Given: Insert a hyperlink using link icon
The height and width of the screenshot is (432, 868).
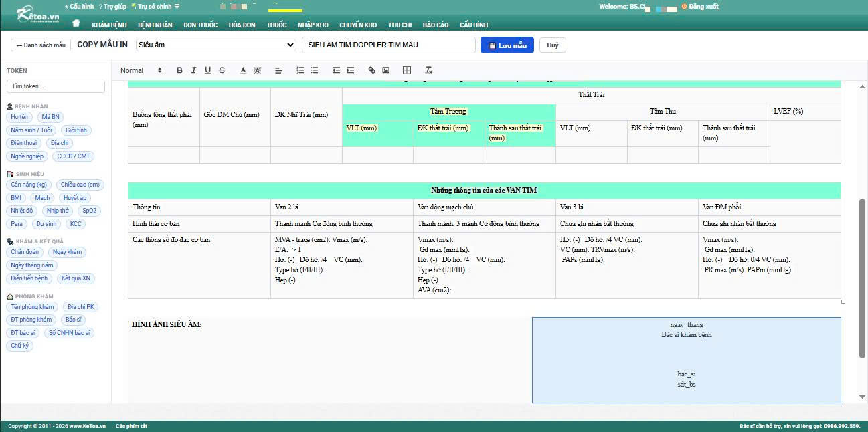Looking at the screenshot, I should [x=372, y=70].
